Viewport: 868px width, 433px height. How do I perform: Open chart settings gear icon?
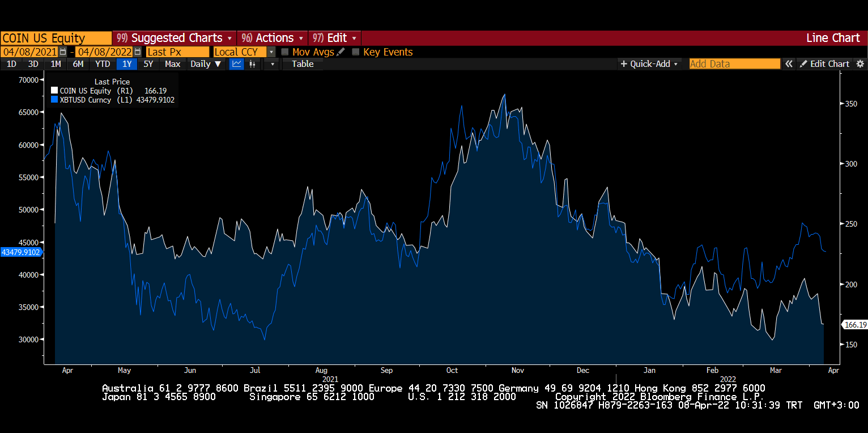coord(860,64)
